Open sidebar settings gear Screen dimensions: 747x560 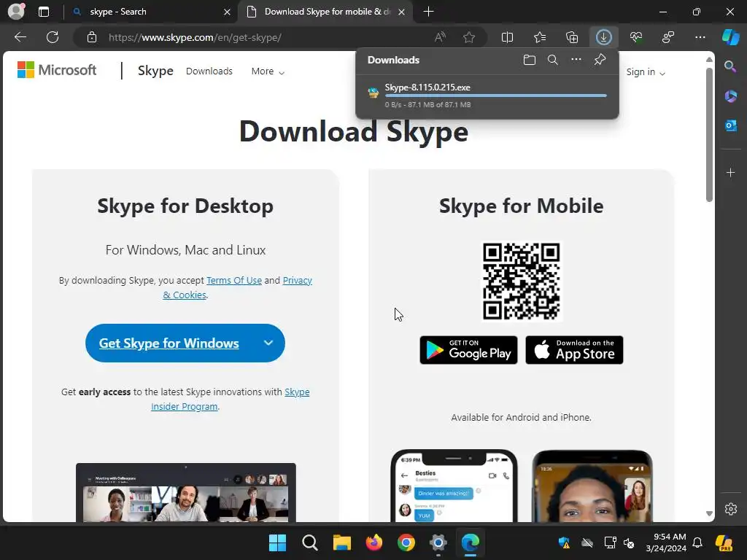point(731,508)
